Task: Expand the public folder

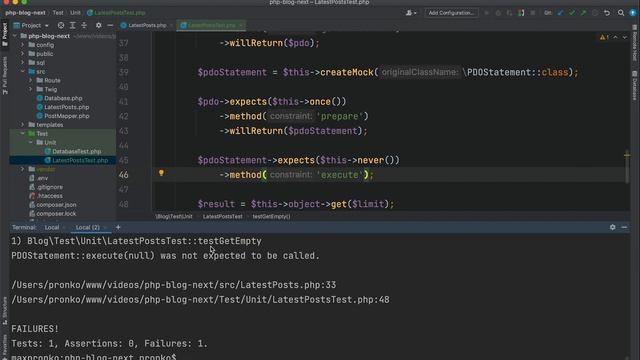Action: point(23,54)
